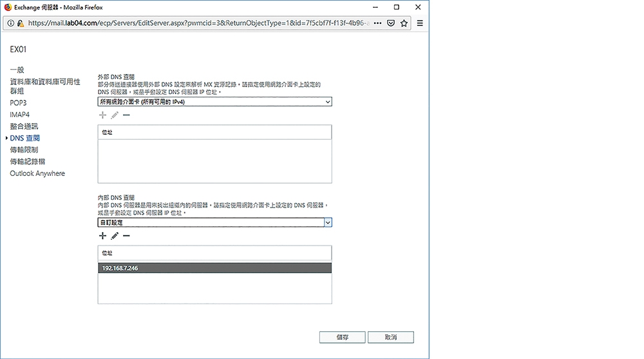
Task: Open 資料庫和資料庫可用性群組 section
Action: [45, 86]
